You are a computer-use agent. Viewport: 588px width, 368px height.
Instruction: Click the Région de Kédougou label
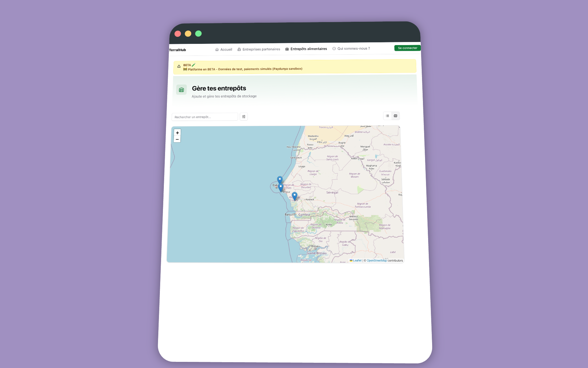[x=385, y=227]
